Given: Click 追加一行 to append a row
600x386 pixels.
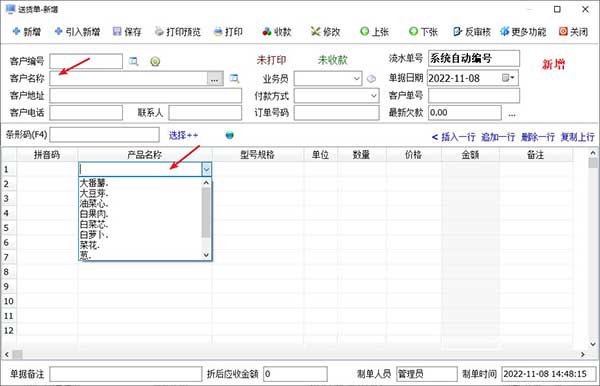Looking at the screenshot, I should pos(498,137).
